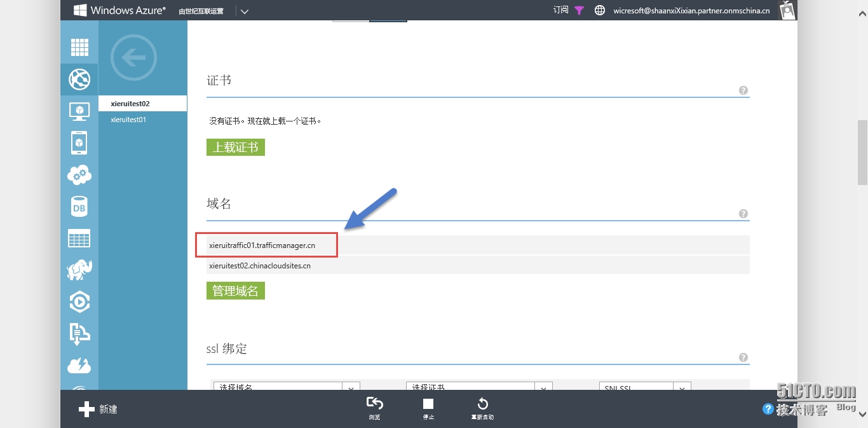Click the 订阅 subscriptions link
The image size is (868, 428).
(560, 10)
